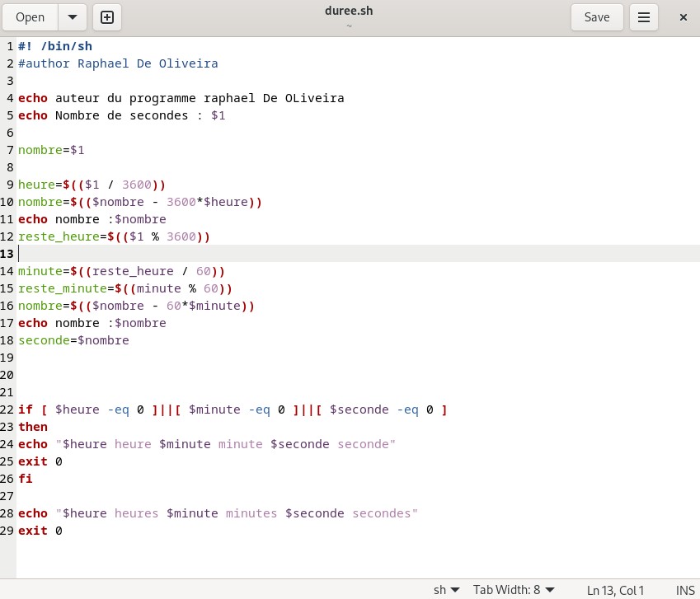Screen dimensions: 700x599
Task: Create a new document with the plus icon
Action: [106, 17]
